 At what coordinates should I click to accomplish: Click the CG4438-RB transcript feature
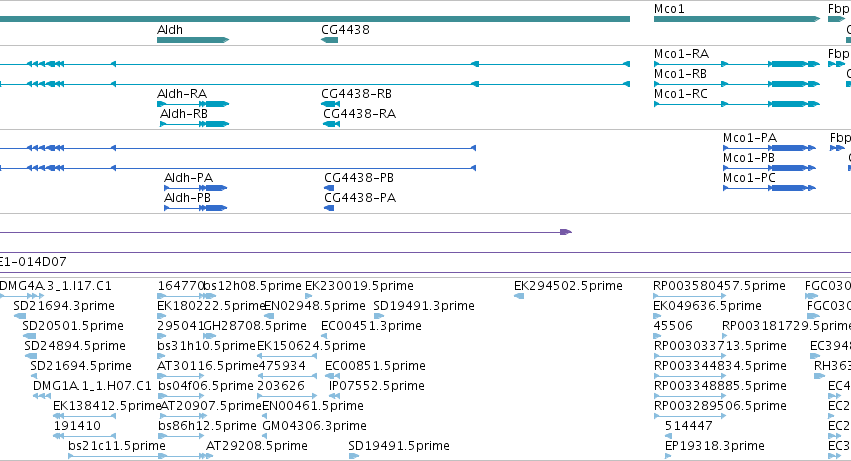(331, 104)
